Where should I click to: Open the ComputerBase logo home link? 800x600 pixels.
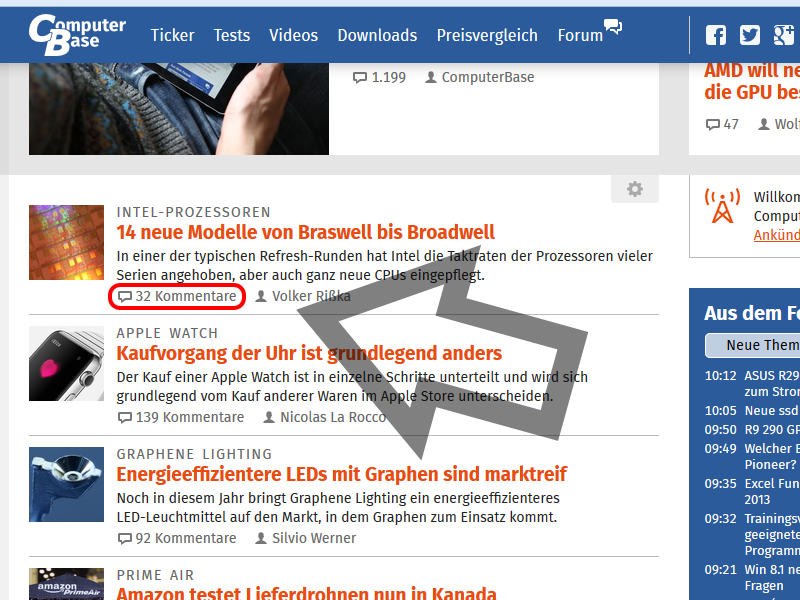(77, 35)
